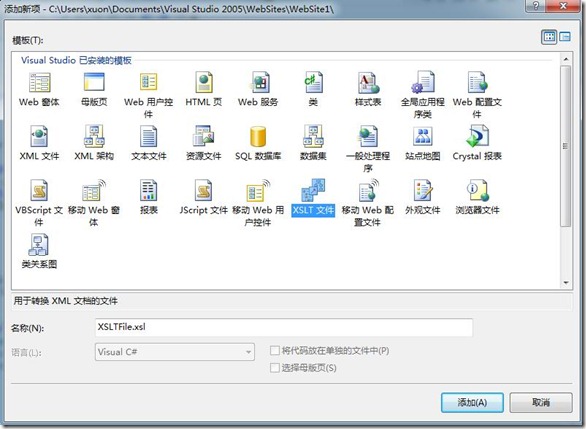The image size is (586, 429).
Task: Click the 添加(A) button
Action: coord(472,402)
